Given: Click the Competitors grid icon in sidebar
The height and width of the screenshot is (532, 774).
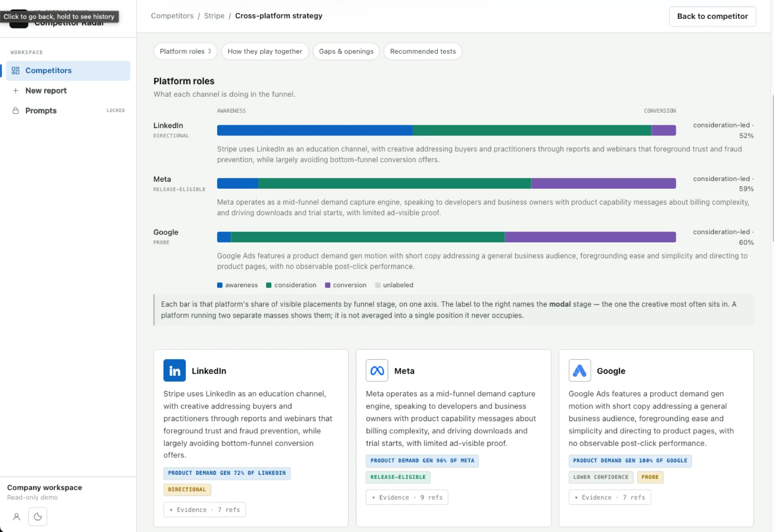Looking at the screenshot, I should [15, 71].
